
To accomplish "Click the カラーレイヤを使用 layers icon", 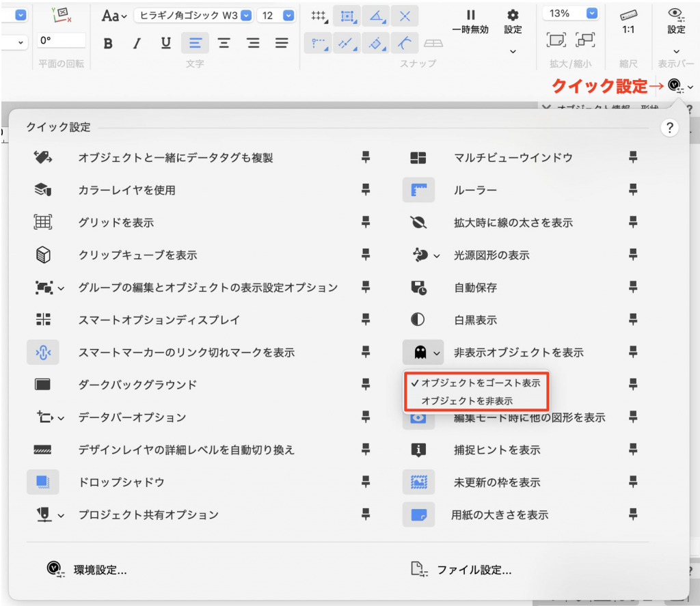I will (x=43, y=190).
